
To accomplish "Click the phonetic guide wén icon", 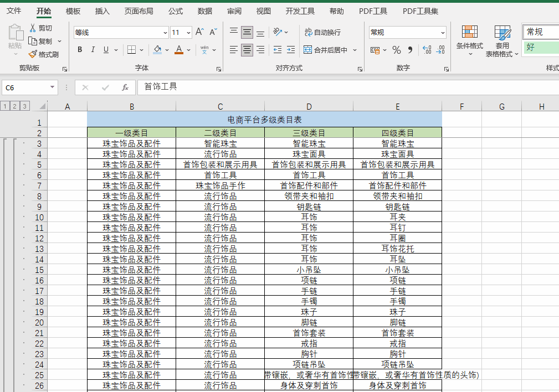I will (x=204, y=49).
